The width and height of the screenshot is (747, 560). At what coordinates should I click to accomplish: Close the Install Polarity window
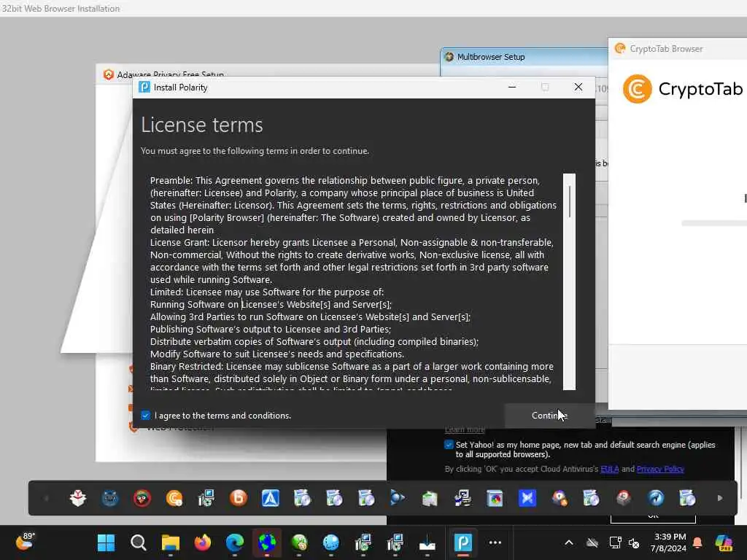point(578,87)
